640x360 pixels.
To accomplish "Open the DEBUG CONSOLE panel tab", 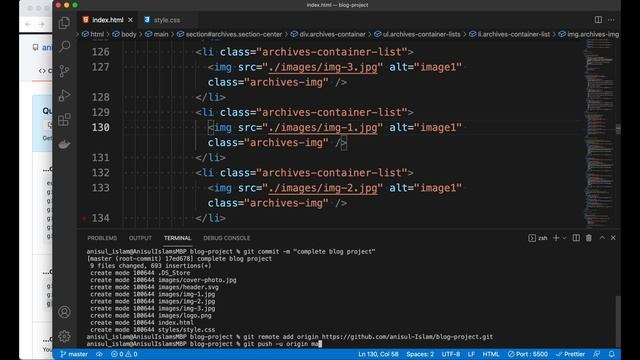I will pos(227,238).
